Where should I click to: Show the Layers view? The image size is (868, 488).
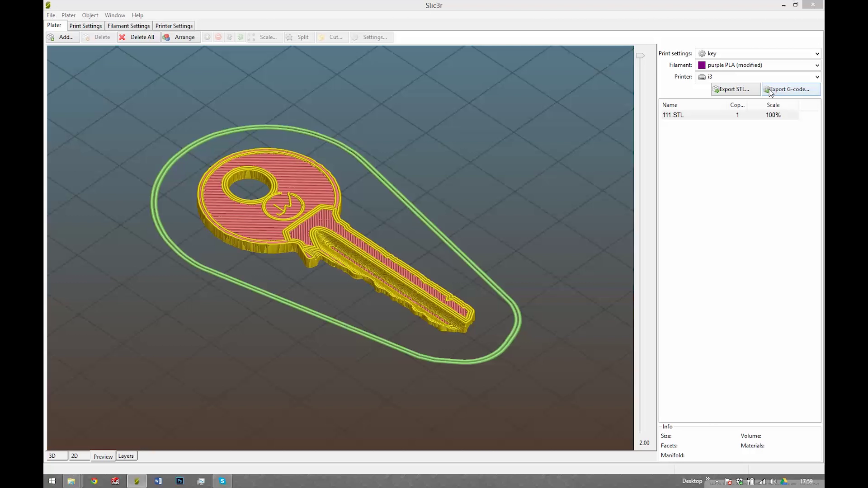tap(126, 456)
